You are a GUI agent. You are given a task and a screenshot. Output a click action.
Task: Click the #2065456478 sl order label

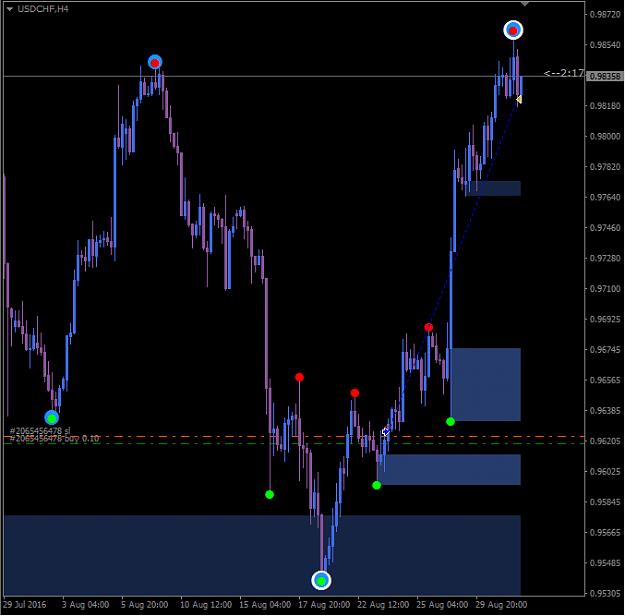click(40, 431)
